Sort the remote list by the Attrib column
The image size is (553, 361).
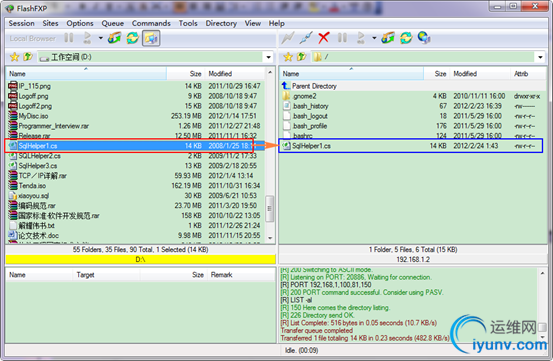click(x=527, y=74)
